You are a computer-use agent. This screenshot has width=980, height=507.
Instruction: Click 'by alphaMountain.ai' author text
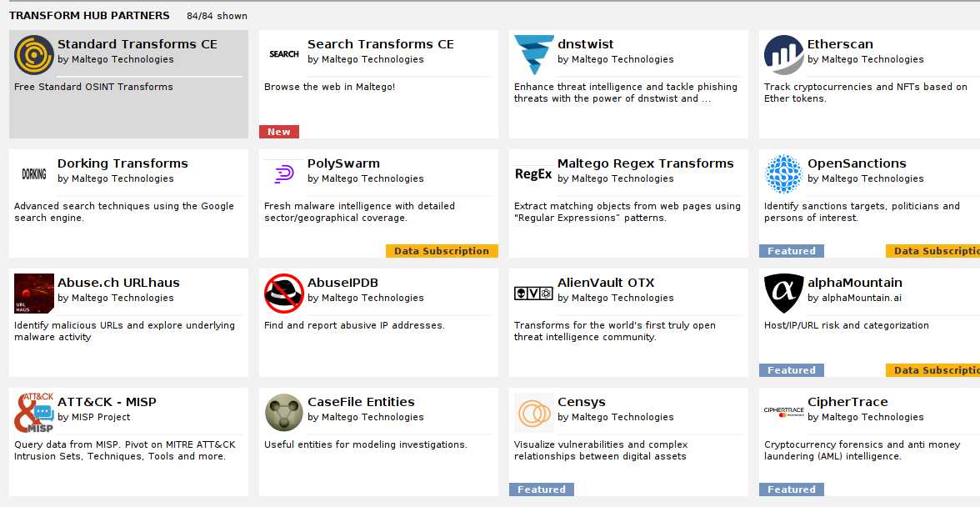pyautogui.click(x=854, y=299)
